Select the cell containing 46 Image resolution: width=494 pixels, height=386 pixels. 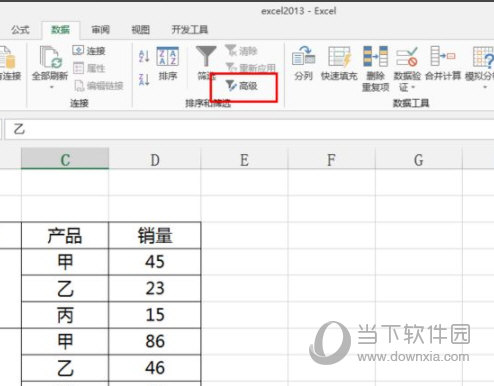pos(155,368)
